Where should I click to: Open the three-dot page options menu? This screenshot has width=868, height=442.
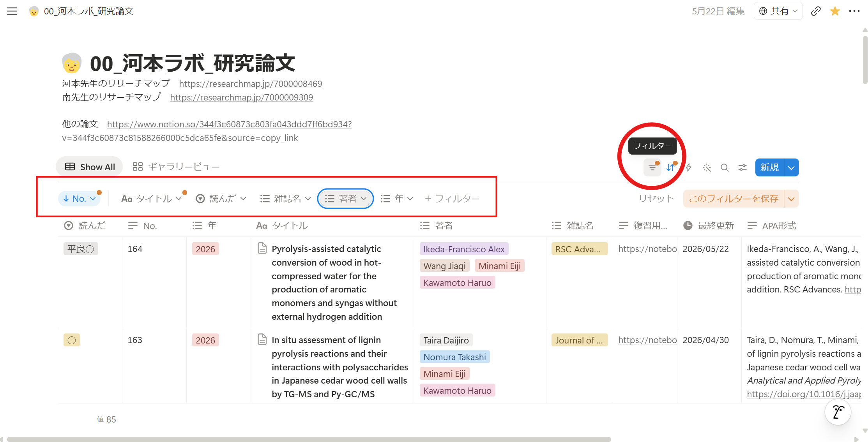[854, 11]
